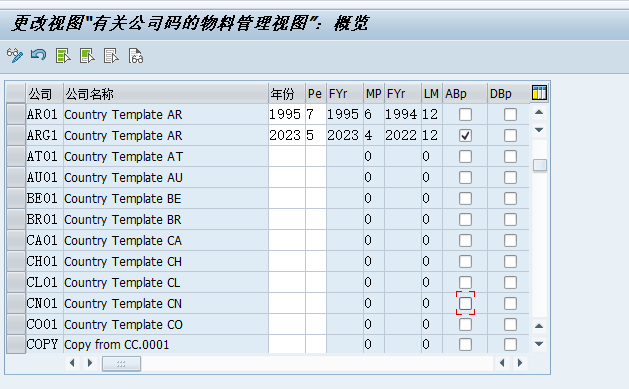Tick ABp checkbox for AR01 row
629x389 pixels.
pos(465,115)
